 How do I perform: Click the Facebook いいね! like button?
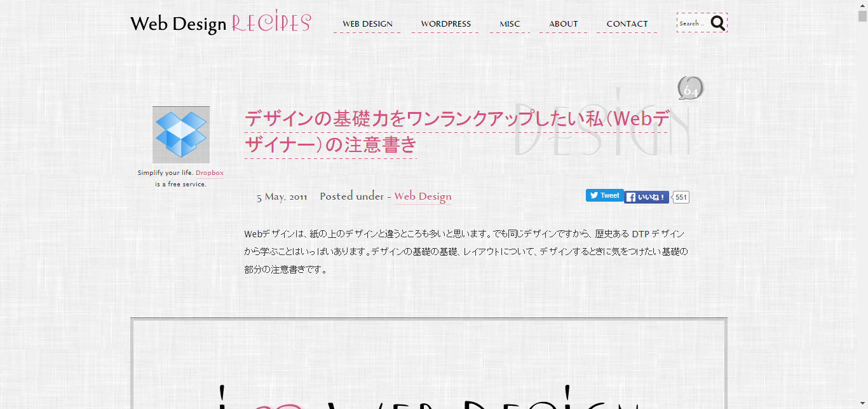coord(646,197)
